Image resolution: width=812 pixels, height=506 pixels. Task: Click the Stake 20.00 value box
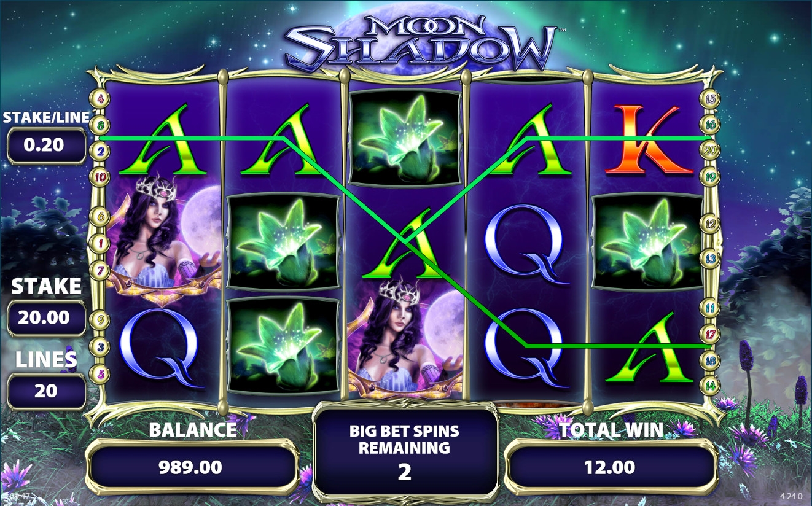tap(47, 318)
